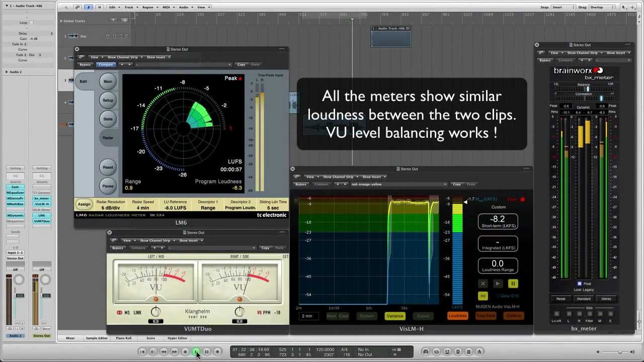The image size is (644, 362).
Task: Toggle LINK in VUMTDuo
Action: click(x=137, y=313)
